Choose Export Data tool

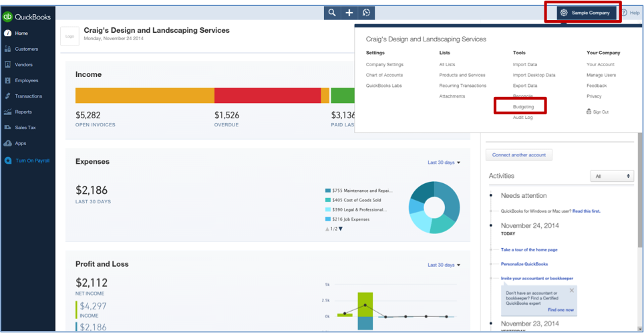point(525,86)
